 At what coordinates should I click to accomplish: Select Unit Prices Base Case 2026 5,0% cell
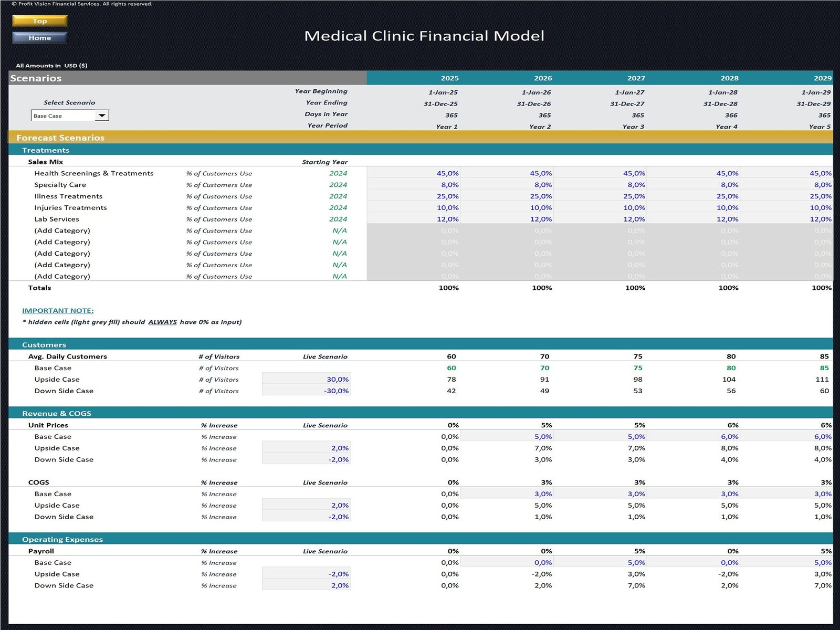(x=507, y=437)
